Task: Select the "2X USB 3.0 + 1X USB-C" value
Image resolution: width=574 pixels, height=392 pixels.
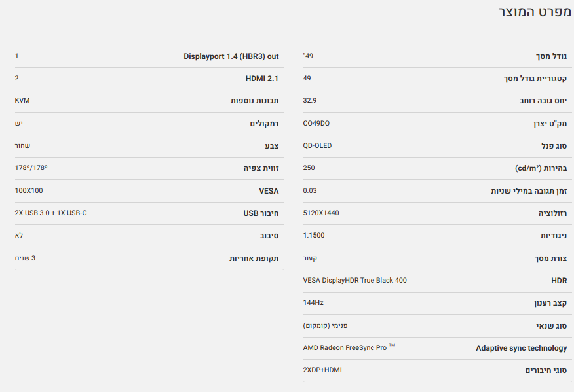Action: tap(50, 213)
